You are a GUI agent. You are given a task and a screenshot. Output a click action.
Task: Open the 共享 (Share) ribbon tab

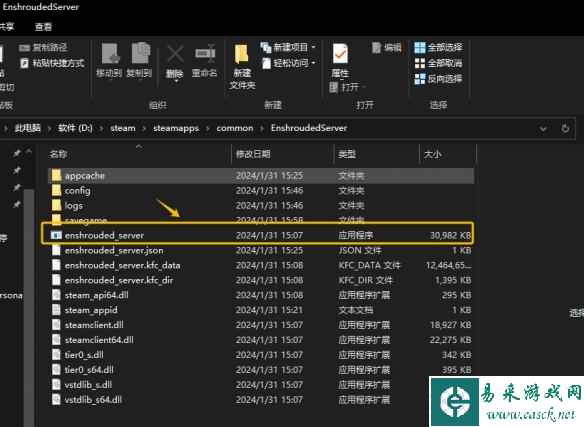click(x=7, y=26)
